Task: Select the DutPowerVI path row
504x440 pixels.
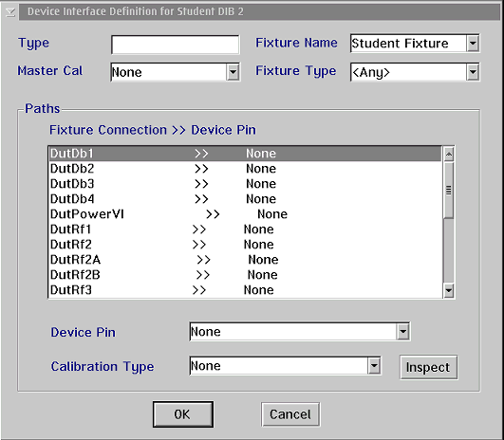Action: [246, 214]
